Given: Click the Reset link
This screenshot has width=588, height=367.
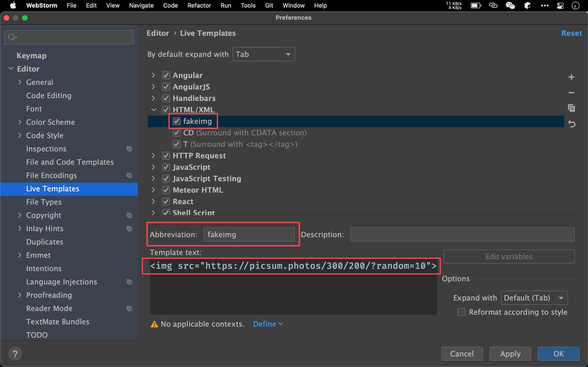Looking at the screenshot, I should [x=571, y=33].
